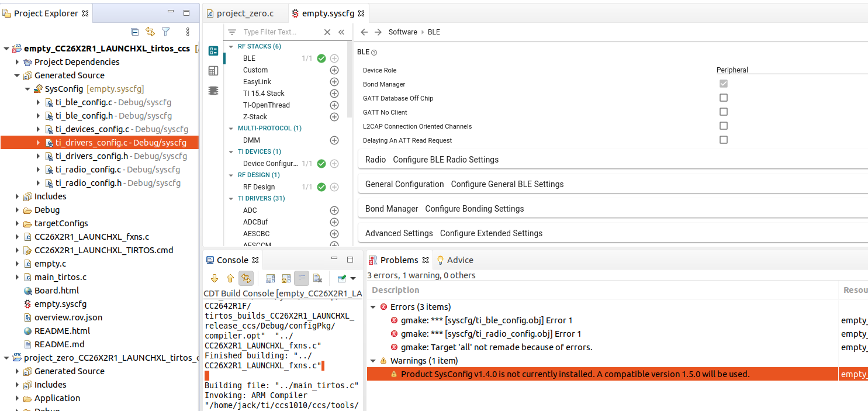Add a Custom RF stack instance
The width and height of the screenshot is (868, 411).
pyautogui.click(x=334, y=70)
